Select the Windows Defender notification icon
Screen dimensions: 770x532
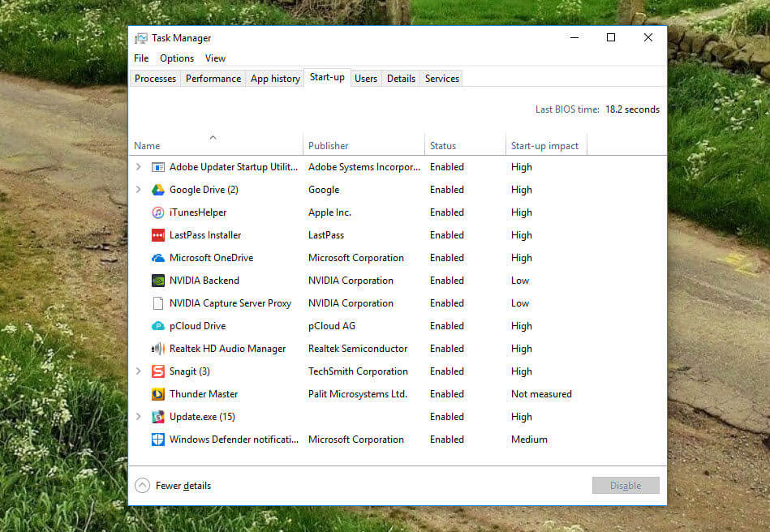click(158, 439)
